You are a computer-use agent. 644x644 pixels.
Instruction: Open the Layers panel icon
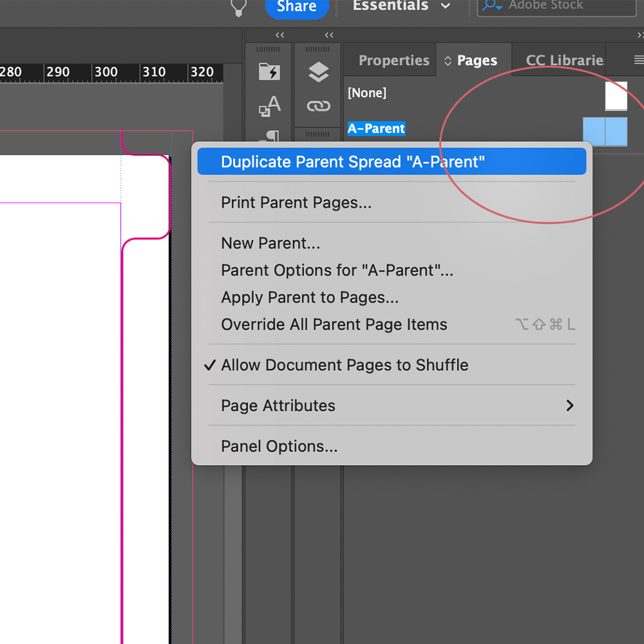[x=318, y=72]
